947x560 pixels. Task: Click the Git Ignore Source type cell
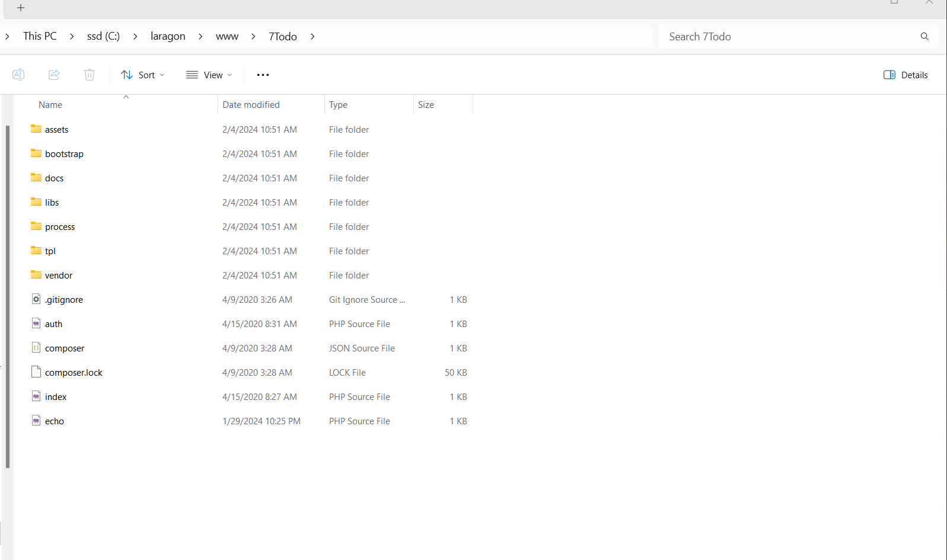coord(367,300)
